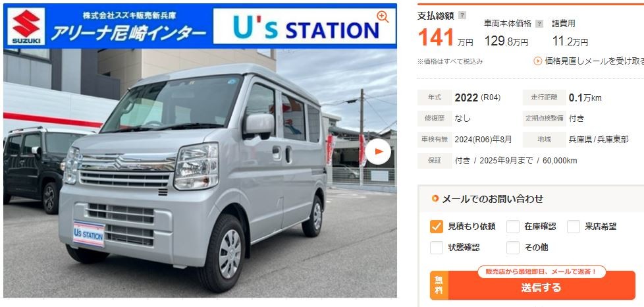Viewport: 644px width, 307px height.
Task: Play the vehicle video with orange arrow
Action: tap(378, 152)
